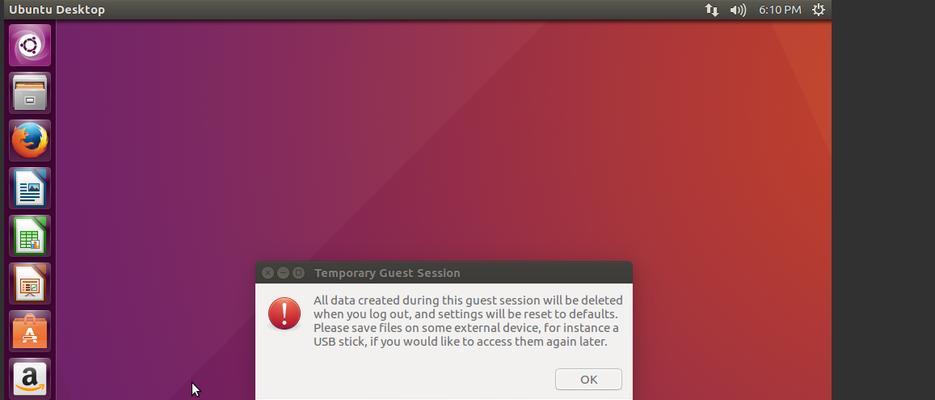935x400 pixels.
Task: Click the guest session warning message text
Action: [468, 321]
